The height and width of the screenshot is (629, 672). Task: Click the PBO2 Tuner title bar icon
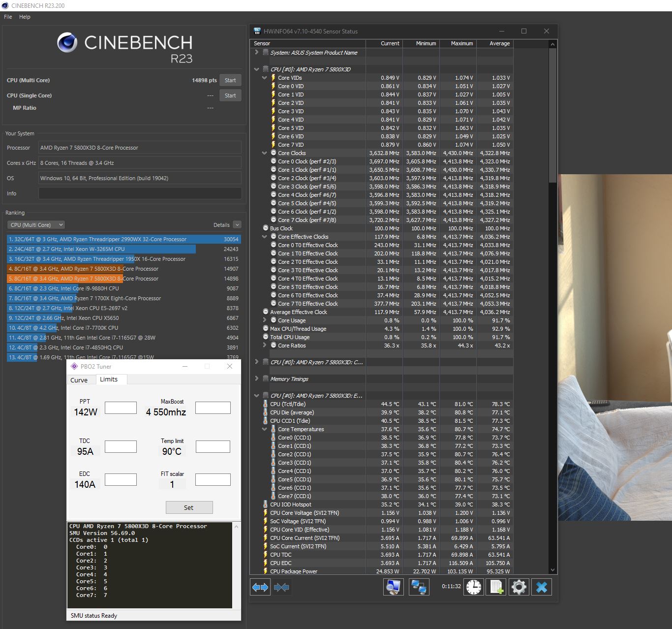(74, 366)
